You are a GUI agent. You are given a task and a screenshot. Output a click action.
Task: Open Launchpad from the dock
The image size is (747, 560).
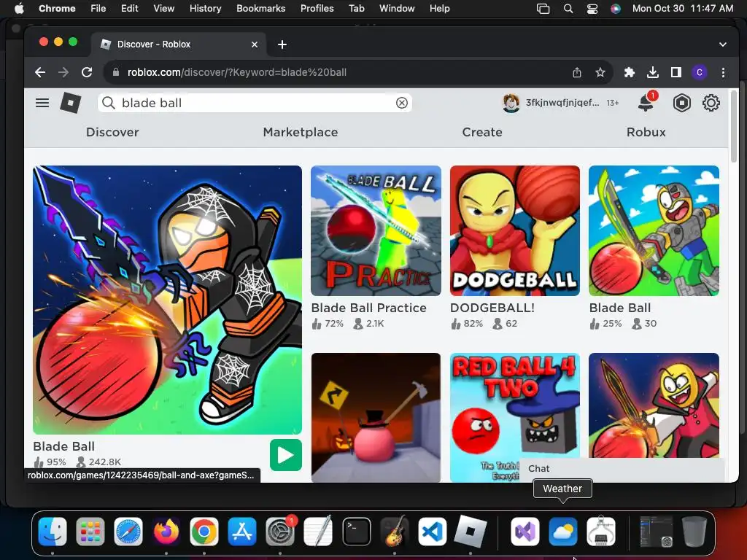point(90,531)
